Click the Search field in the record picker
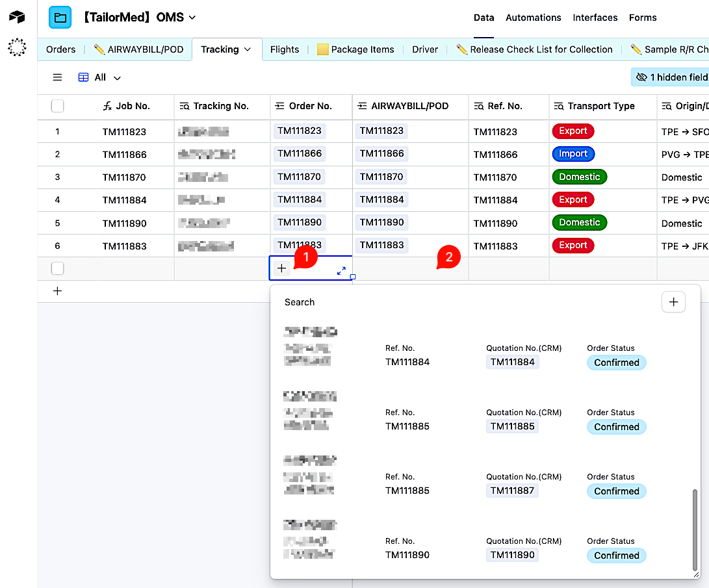The height and width of the screenshot is (588, 709). [x=455, y=302]
